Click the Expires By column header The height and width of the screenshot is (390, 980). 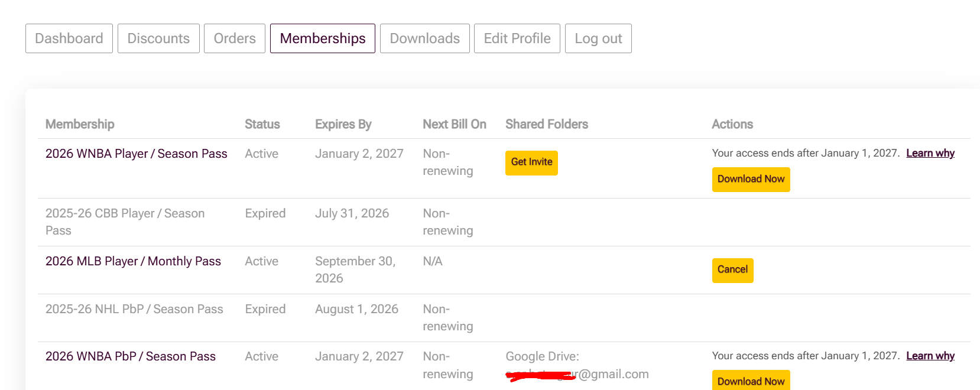pos(343,124)
